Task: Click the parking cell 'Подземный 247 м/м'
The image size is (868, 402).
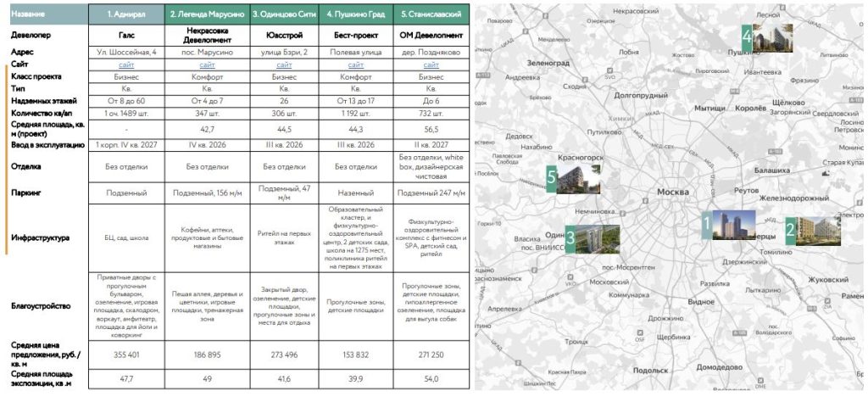Action: [431, 193]
